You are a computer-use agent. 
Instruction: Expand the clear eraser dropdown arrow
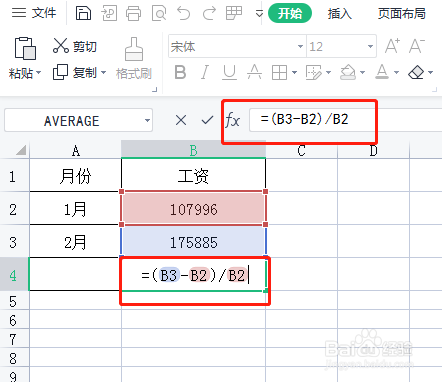click(x=430, y=72)
